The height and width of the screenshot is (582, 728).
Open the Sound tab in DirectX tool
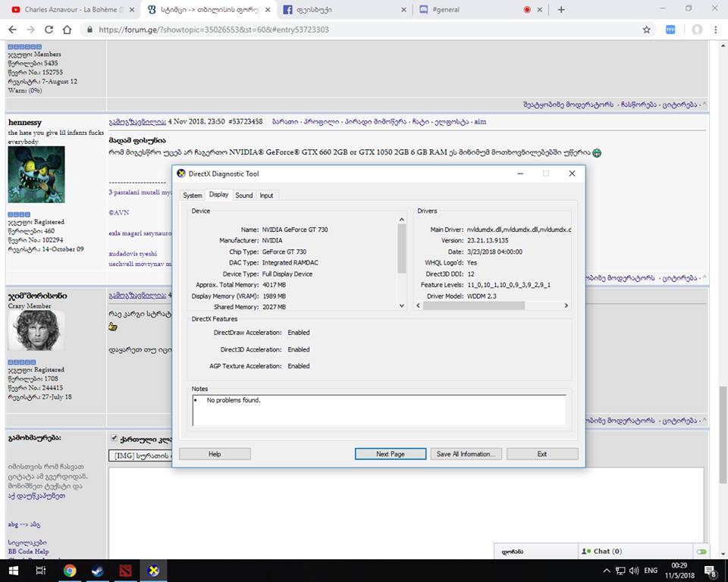[x=243, y=196]
